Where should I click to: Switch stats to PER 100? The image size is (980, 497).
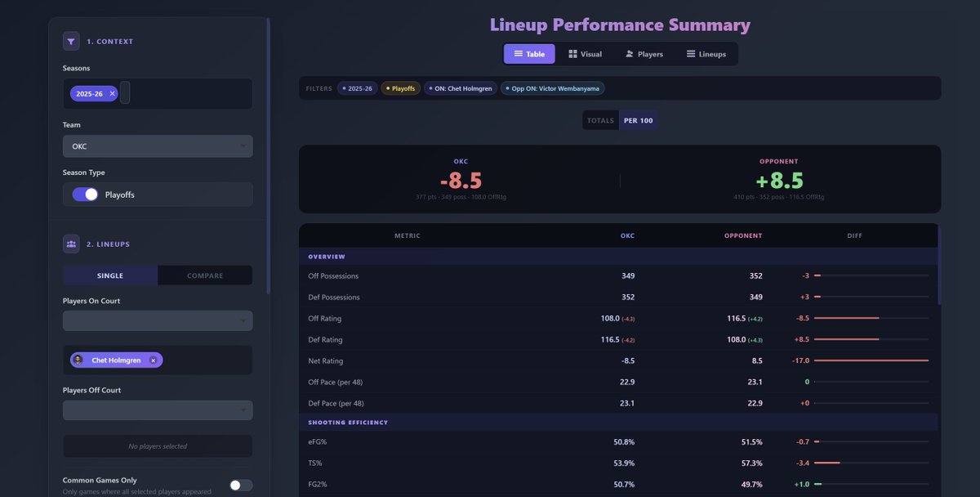click(638, 120)
